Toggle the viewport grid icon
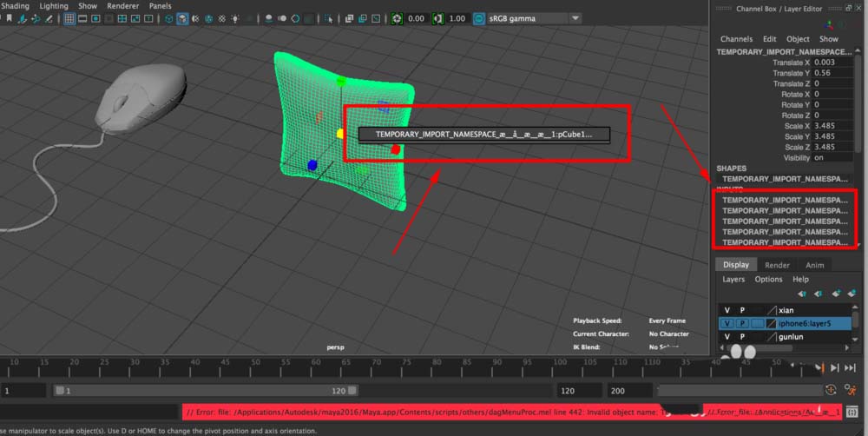The height and width of the screenshot is (436, 868). (x=69, y=18)
